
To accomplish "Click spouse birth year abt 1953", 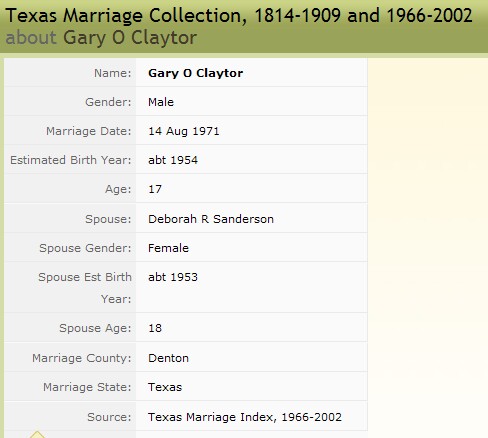I will 173,277.
